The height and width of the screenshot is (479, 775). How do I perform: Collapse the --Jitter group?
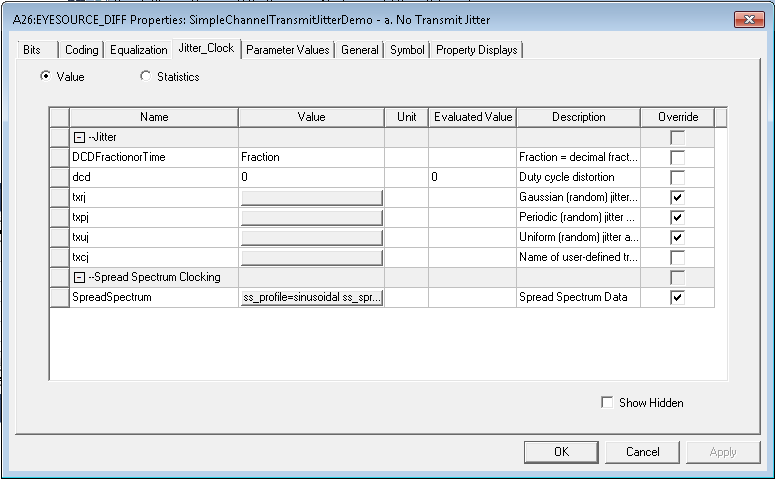(79, 137)
